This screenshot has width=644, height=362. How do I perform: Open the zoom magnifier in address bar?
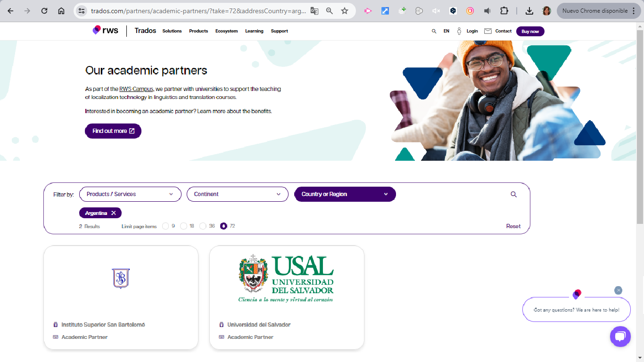(330, 11)
